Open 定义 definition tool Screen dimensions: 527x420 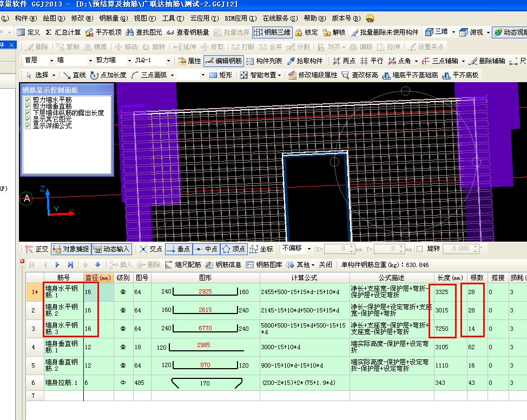pyautogui.click(x=28, y=32)
